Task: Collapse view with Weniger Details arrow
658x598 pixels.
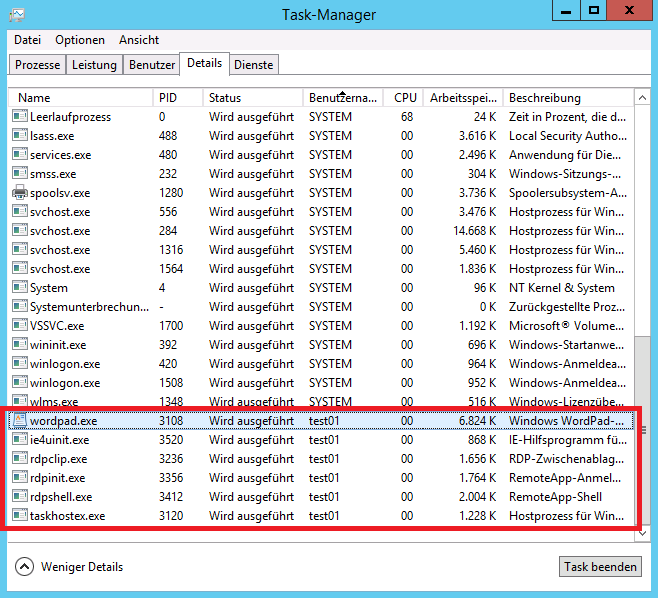Action: point(24,567)
